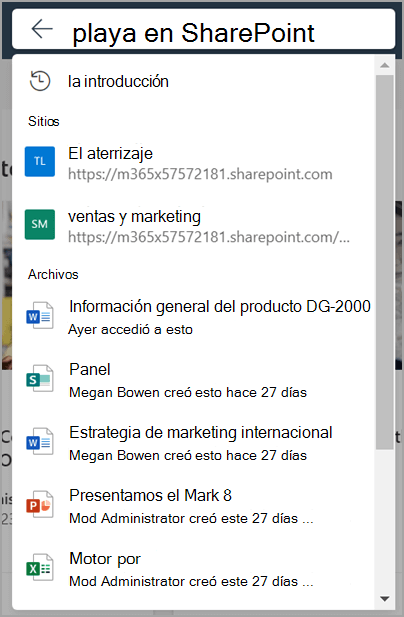The width and height of the screenshot is (404, 617).
Task: Click the history clock icon next to 'la introducción'
Action: coord(40,81)
